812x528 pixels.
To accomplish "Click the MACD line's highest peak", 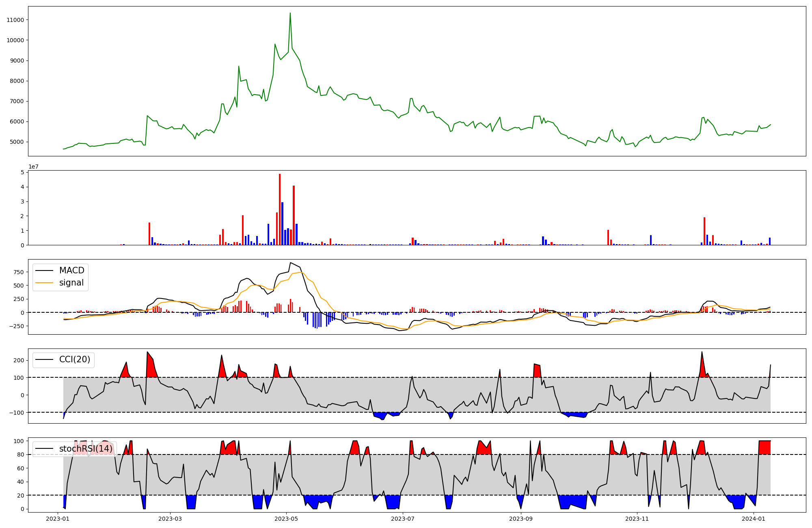I will point(291,263).
